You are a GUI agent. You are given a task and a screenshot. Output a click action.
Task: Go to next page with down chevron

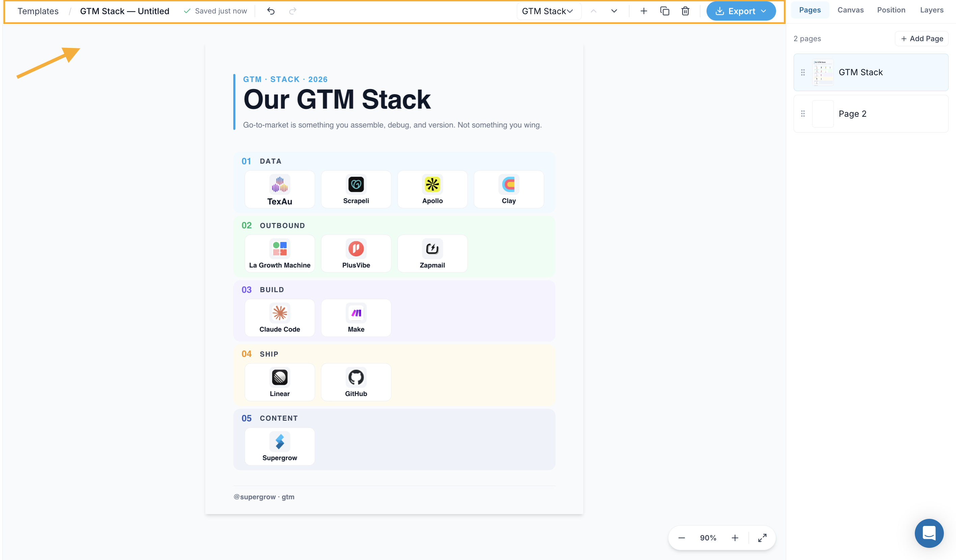coord(614,11)
